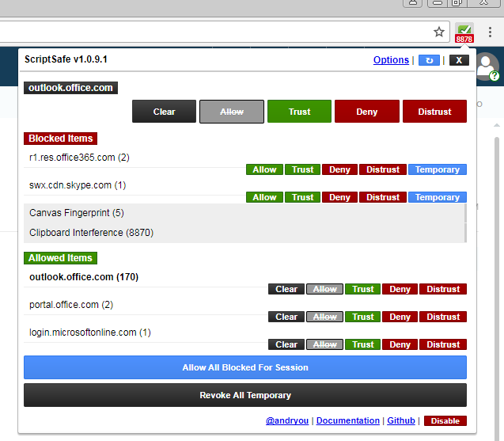Click the large Clear button at top
504x441 pixels.
(165, 112)
